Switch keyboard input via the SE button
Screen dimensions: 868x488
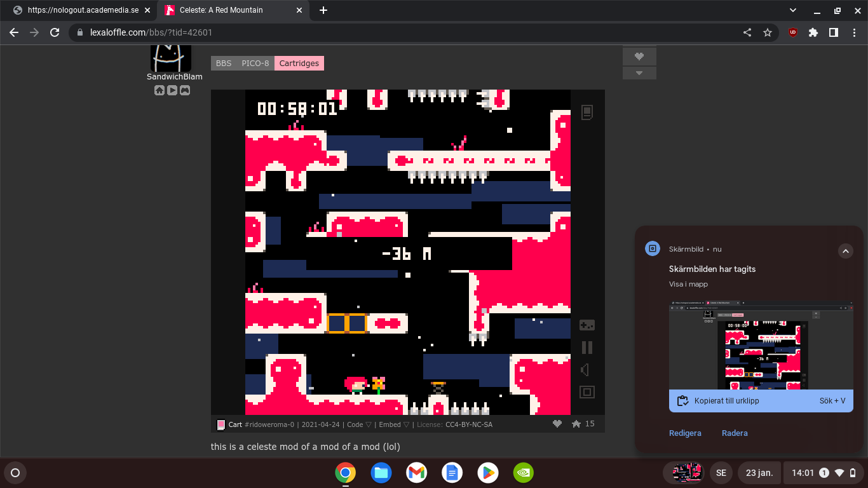point(721,473)
